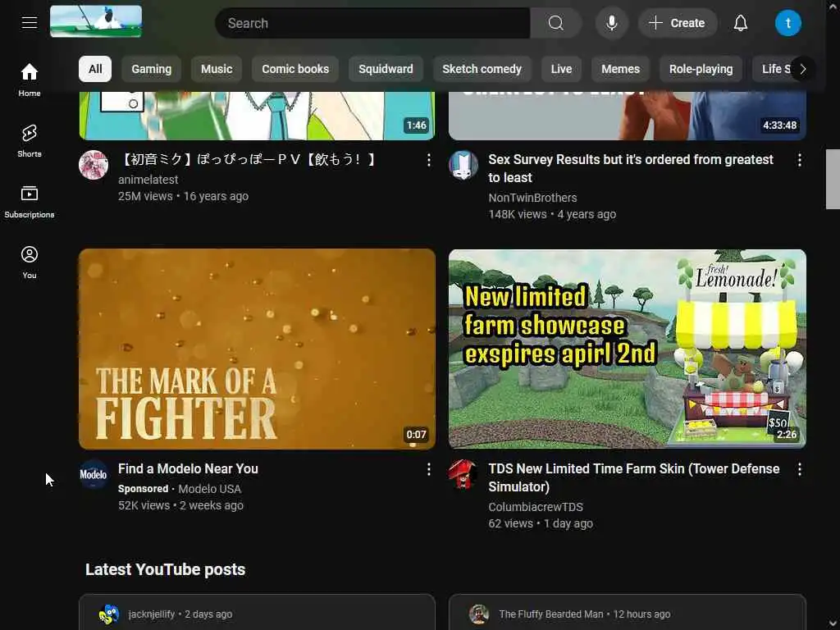This screenshot has height=630, width=840.
Task: Click the page vertical scrollbar thumb
Action: point(833,179)
